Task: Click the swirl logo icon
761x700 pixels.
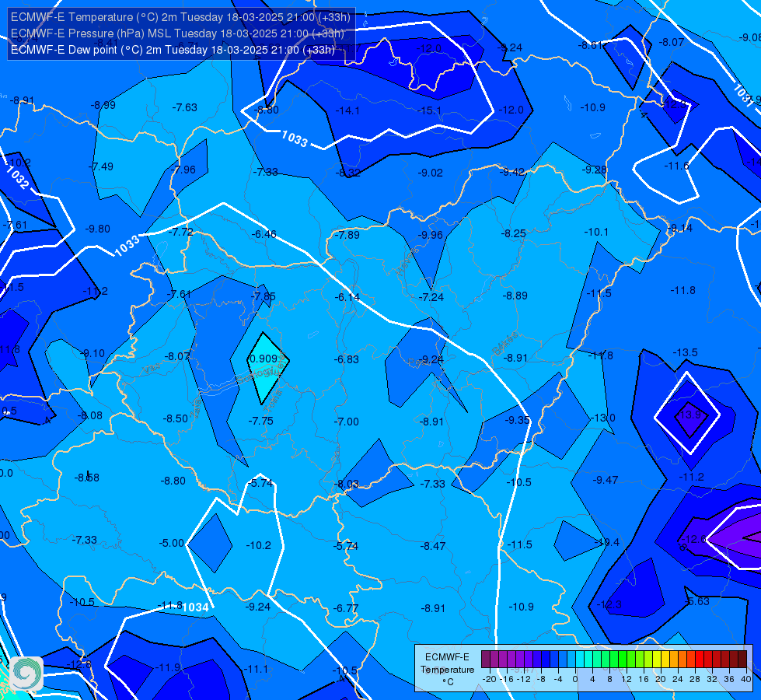Action: click(26, 674)
